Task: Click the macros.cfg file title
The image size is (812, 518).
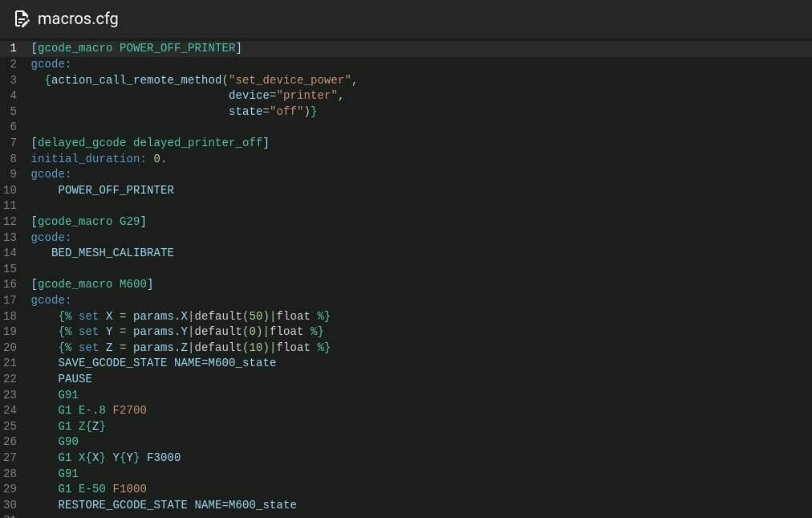Action: click(x=78, y=18)
